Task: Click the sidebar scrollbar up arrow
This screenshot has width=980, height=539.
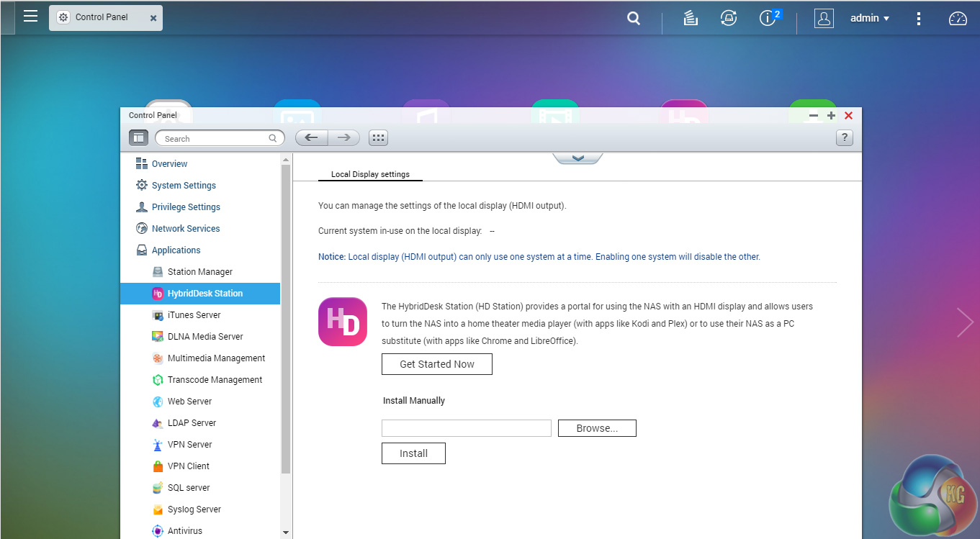Action: click(286, 159)
